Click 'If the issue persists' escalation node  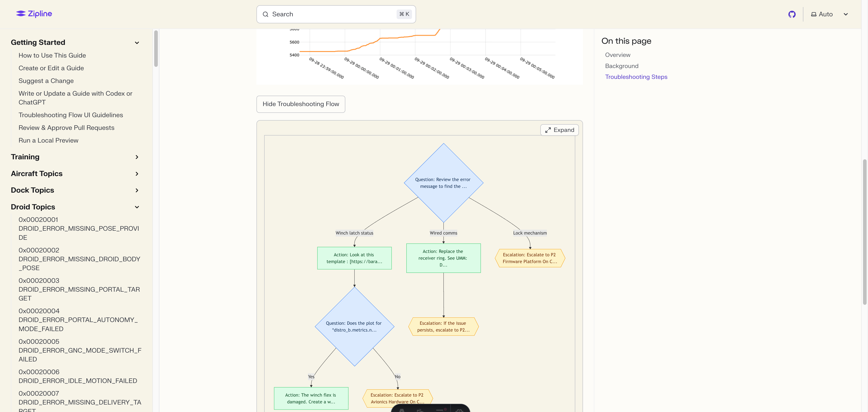444,326
